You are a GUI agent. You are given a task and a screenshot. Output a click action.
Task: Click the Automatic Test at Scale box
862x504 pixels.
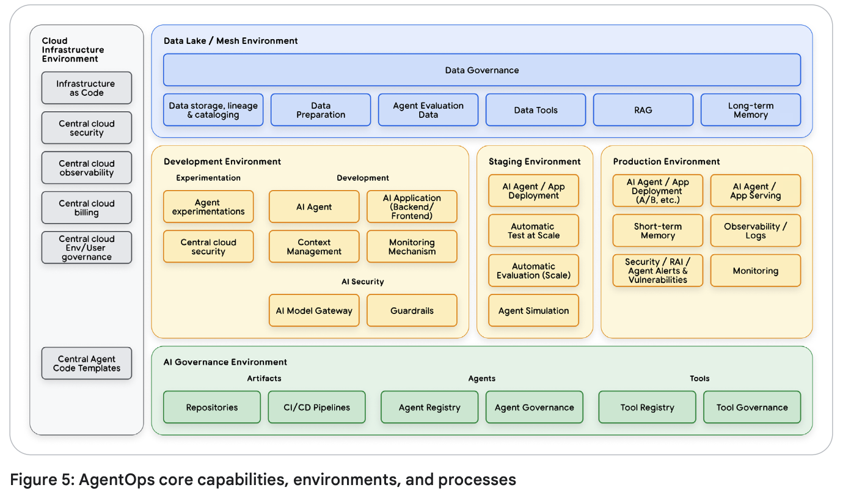coord(533,230)
